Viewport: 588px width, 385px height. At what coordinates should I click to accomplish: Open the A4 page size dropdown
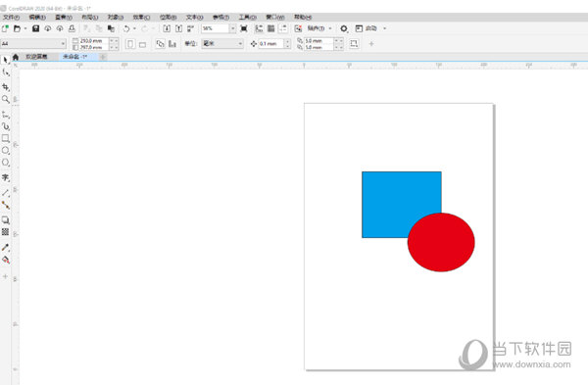tap(33, 44)
